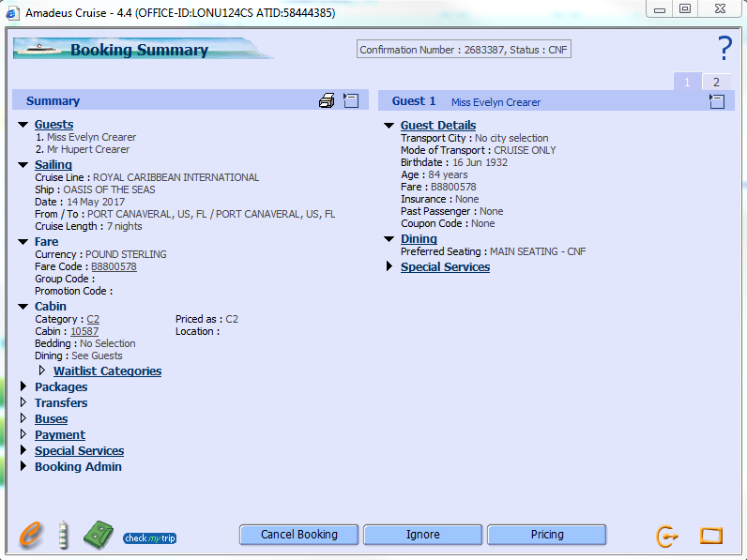
Task: Collapse the Cabin section arrow
Action: tap(23, 307)
